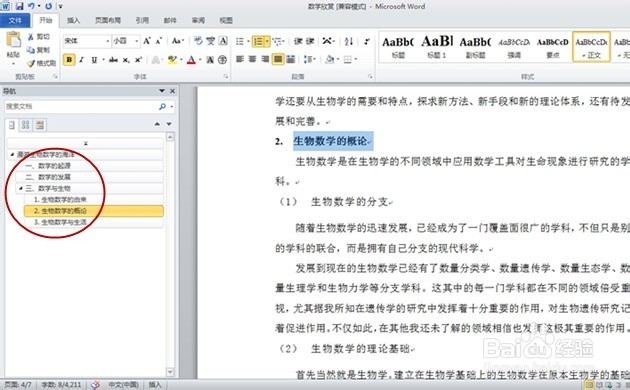Image resolution: width=630 pixels, height=390 pixels.
Task: Click the Numbering list icon
Action: pyautogui.click(x=258, y=41)
